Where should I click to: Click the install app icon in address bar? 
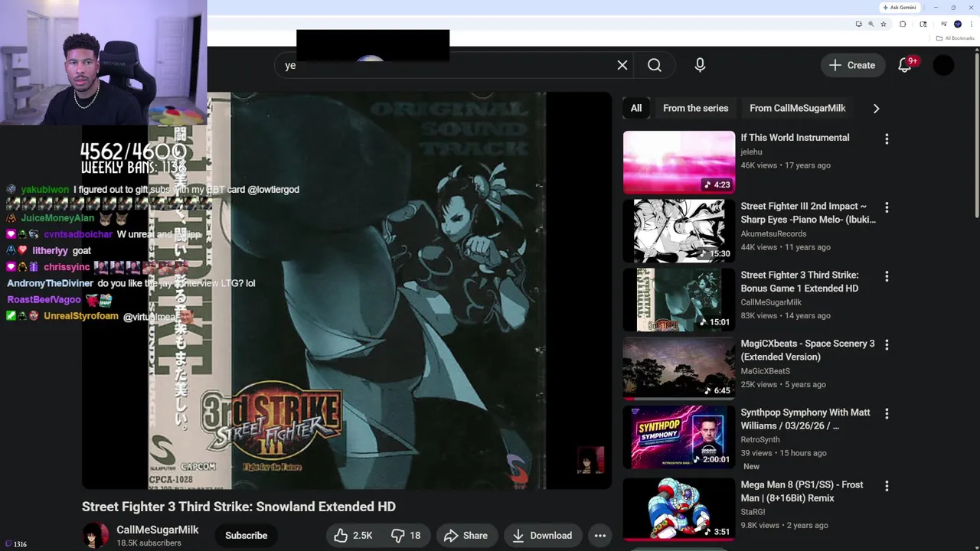[858, 24]
